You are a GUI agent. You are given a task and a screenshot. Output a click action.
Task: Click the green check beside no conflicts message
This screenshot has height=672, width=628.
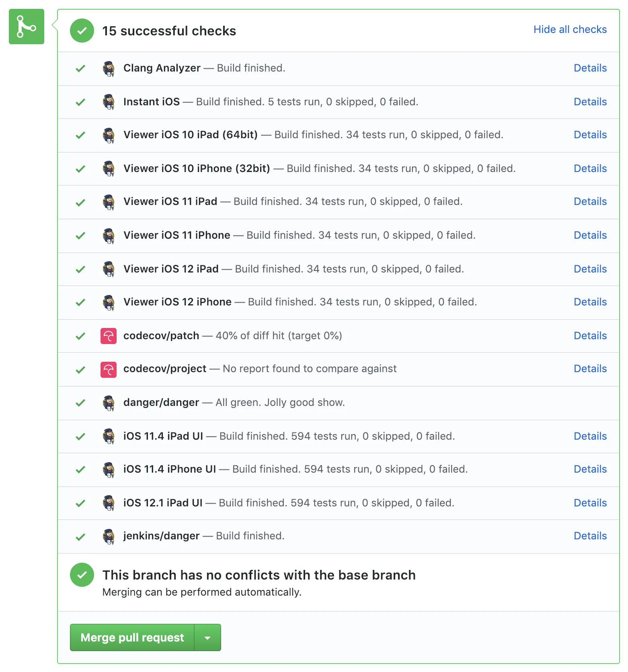82,575
